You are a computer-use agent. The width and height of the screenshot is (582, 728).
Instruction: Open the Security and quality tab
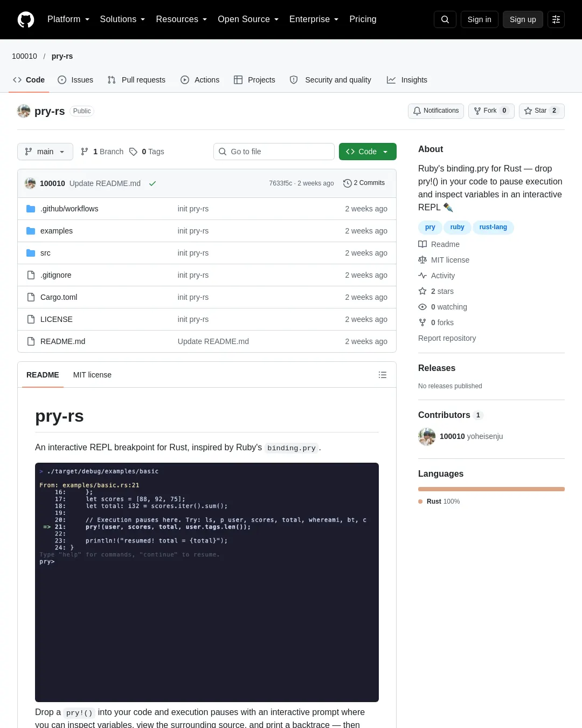point(330,80)
